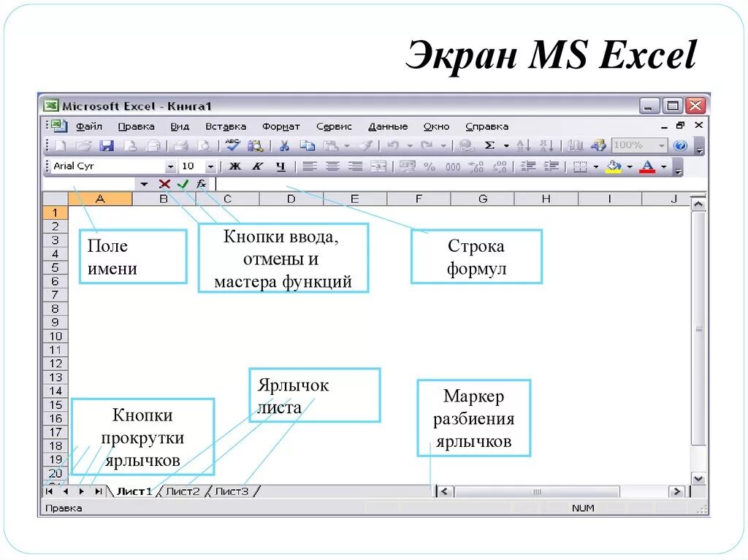Image resolution: width=748 pixels, height=560 pixels.
Task: Click the AutoSum sigma icon
Action: point(490,145)
